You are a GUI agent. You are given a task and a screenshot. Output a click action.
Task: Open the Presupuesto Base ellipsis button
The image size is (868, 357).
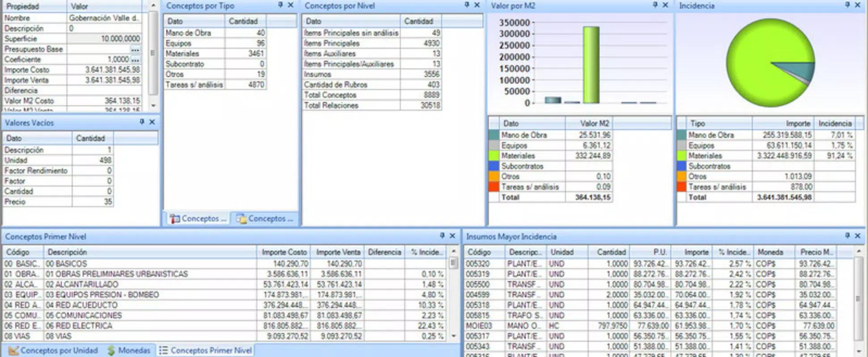(x=135, y=49)
